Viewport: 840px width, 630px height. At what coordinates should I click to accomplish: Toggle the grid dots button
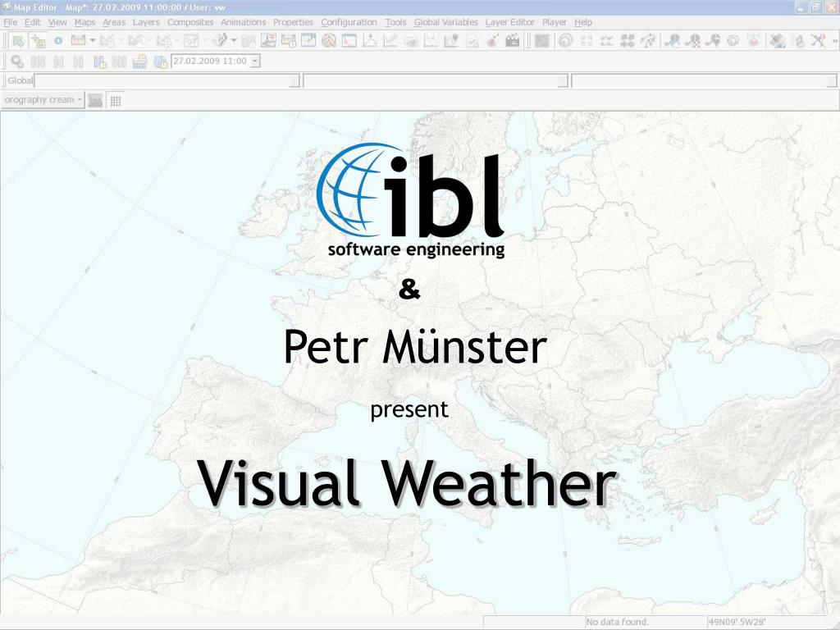point(116,100)
